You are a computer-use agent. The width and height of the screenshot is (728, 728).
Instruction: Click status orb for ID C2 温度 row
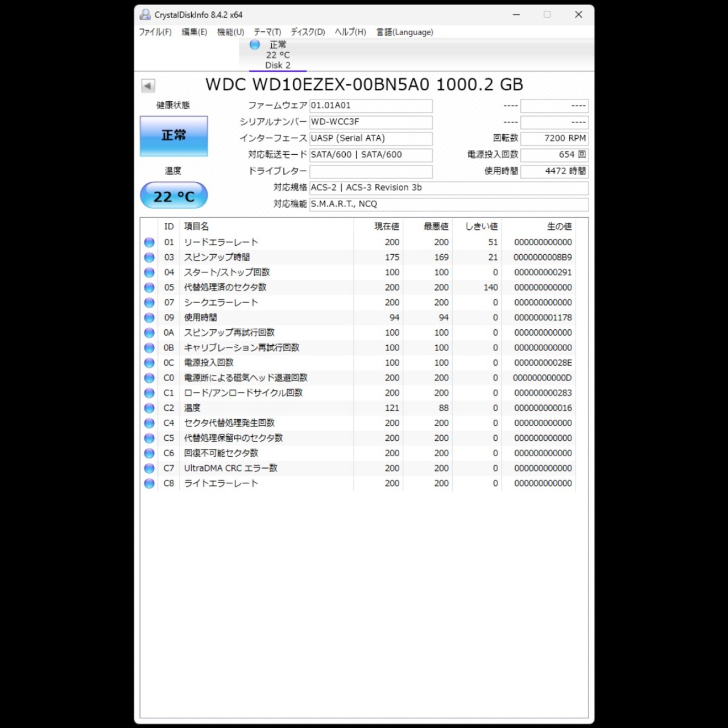pos(150,408)
